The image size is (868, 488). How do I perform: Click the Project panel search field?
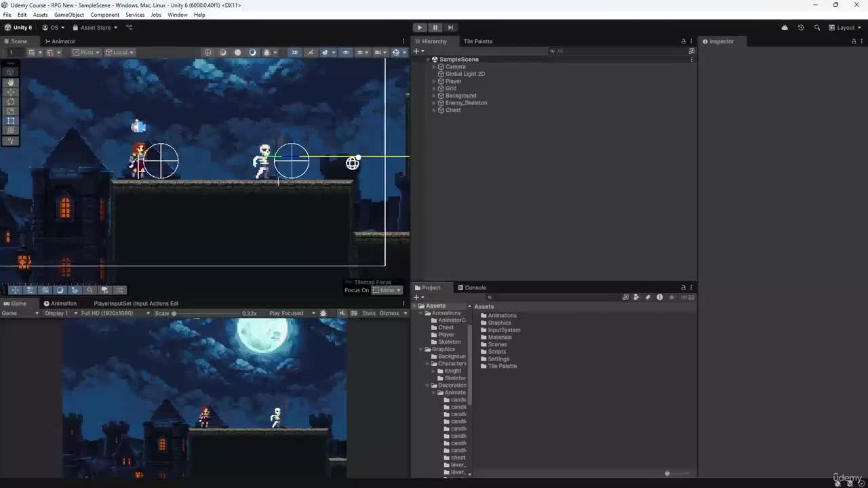[x=553, y=297]
